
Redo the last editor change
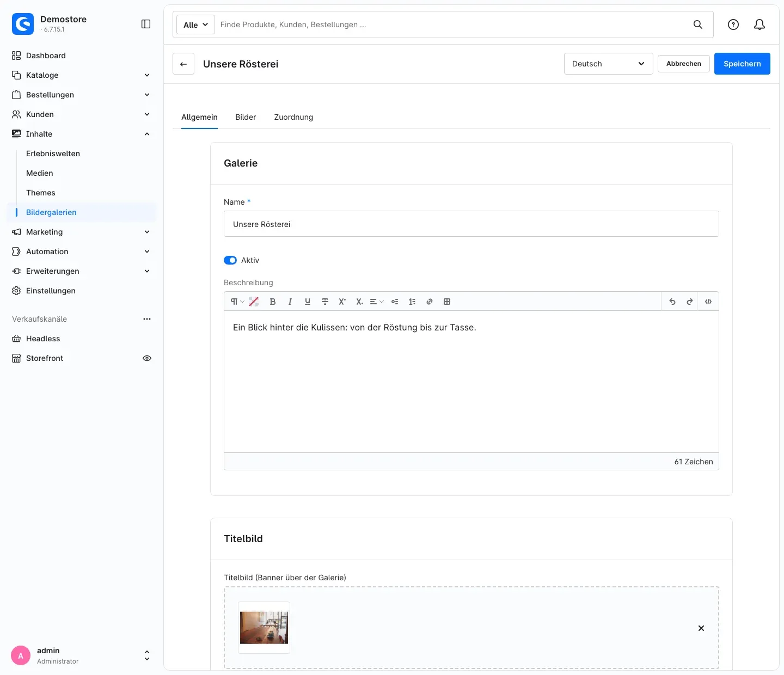tap(690, 302)
